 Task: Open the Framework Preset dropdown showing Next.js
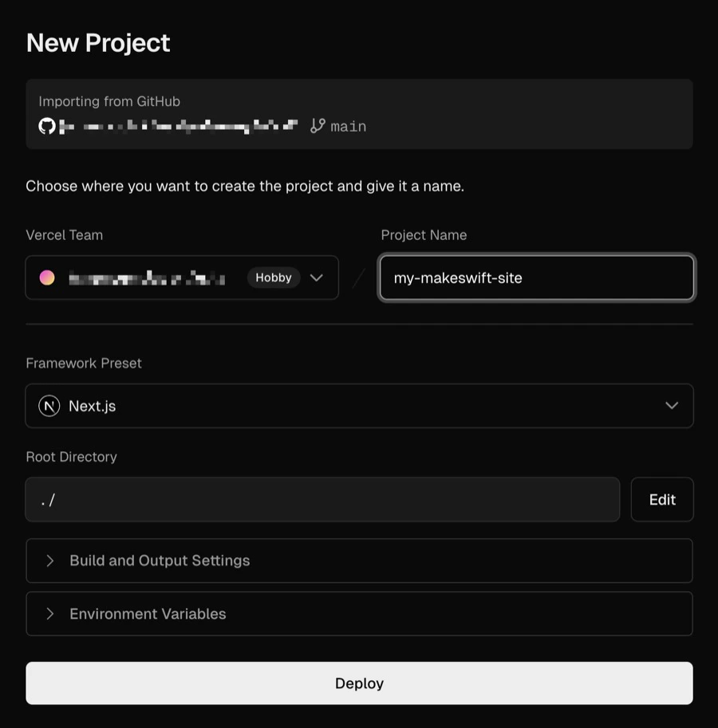click(359, 405)
